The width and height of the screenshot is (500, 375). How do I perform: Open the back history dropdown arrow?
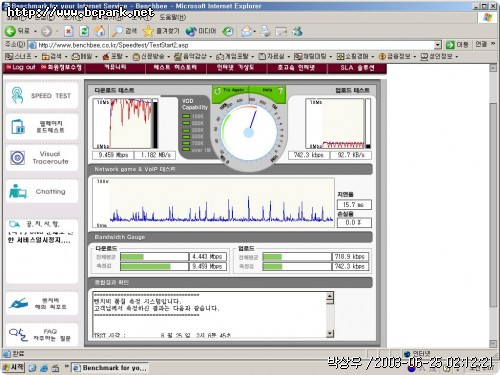pos(35,32)
